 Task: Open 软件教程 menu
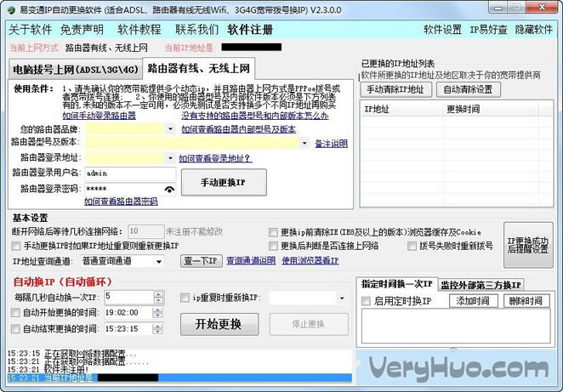point(139,30)
